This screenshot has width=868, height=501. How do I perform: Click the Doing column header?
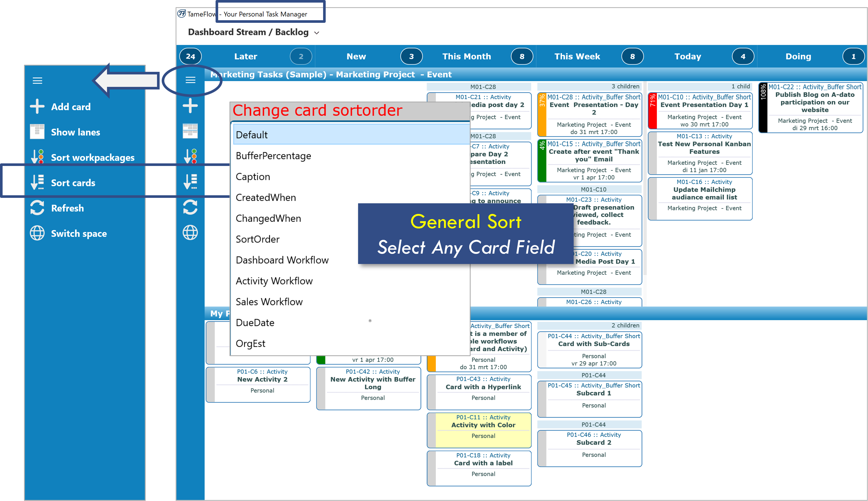(798, 57)
